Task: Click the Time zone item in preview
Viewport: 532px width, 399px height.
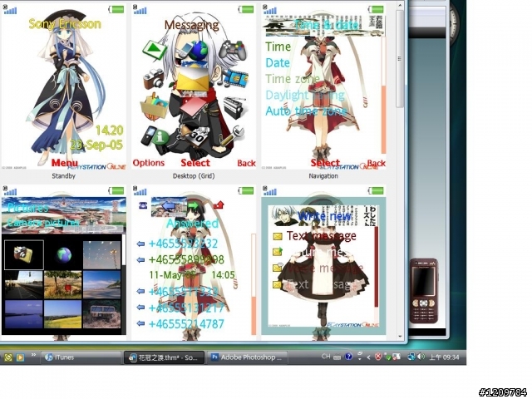Action: (x=292, y=79)
